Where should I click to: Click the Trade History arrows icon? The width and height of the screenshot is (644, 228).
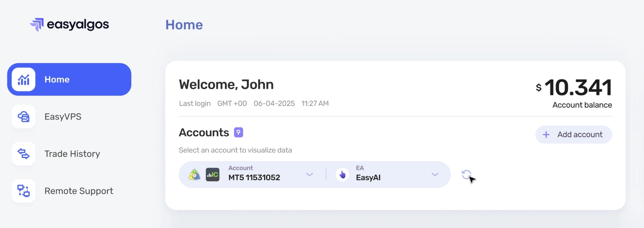point(24,154)
